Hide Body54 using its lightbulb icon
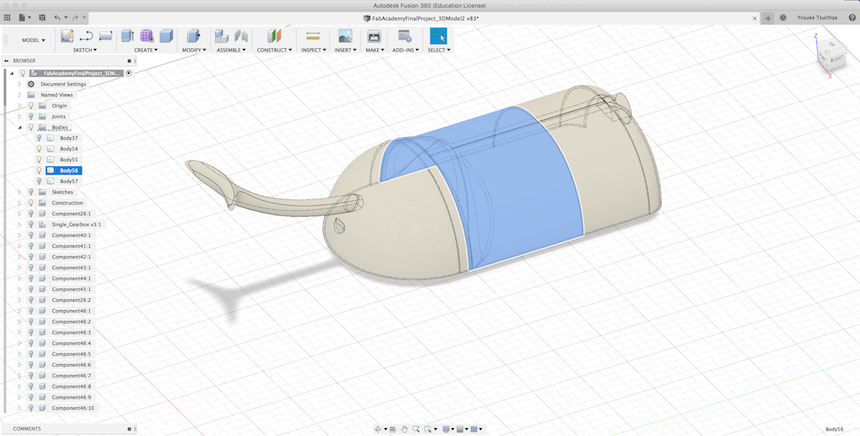The width and height of the screenshot is (860, 436). pos(40,149)
